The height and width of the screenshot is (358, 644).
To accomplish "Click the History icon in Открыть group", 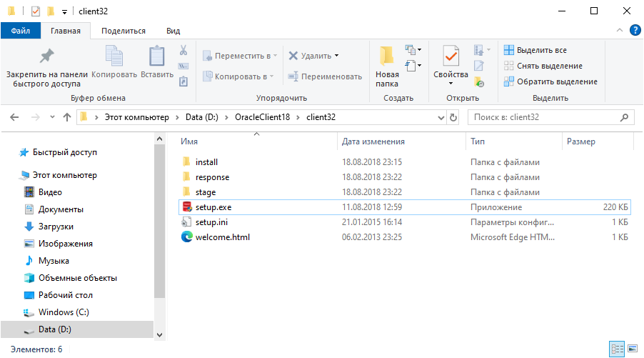I will click(x=479, y=81).
